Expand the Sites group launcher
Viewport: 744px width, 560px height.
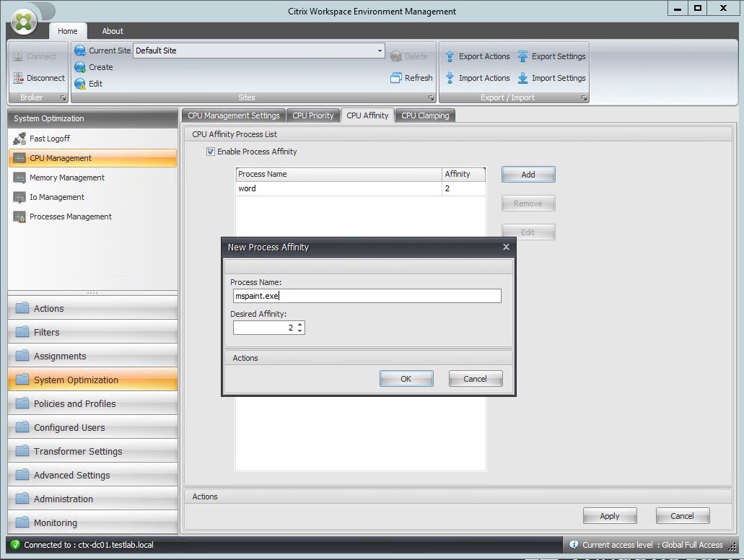click(431, 97)
